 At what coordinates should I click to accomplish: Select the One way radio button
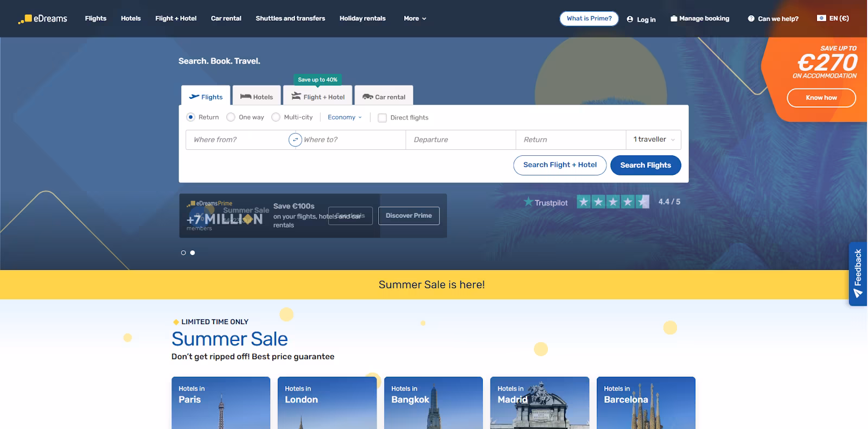pyautogui.click(x=231, y=117)
